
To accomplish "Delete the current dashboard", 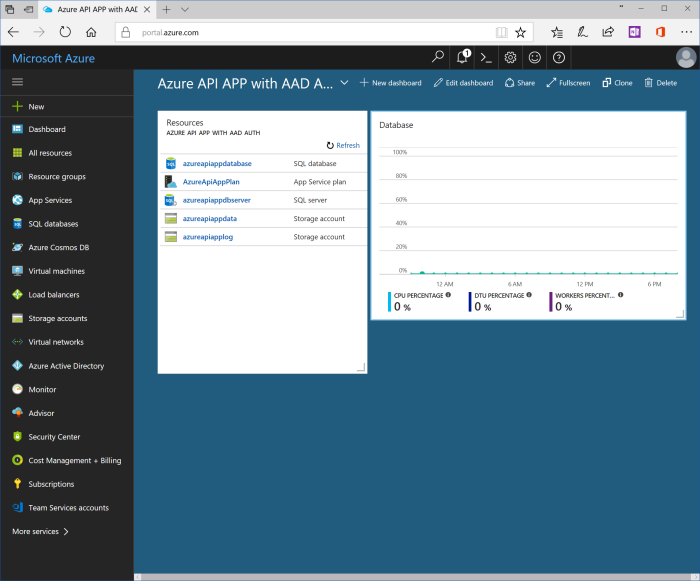I will [x=661, y=83].
